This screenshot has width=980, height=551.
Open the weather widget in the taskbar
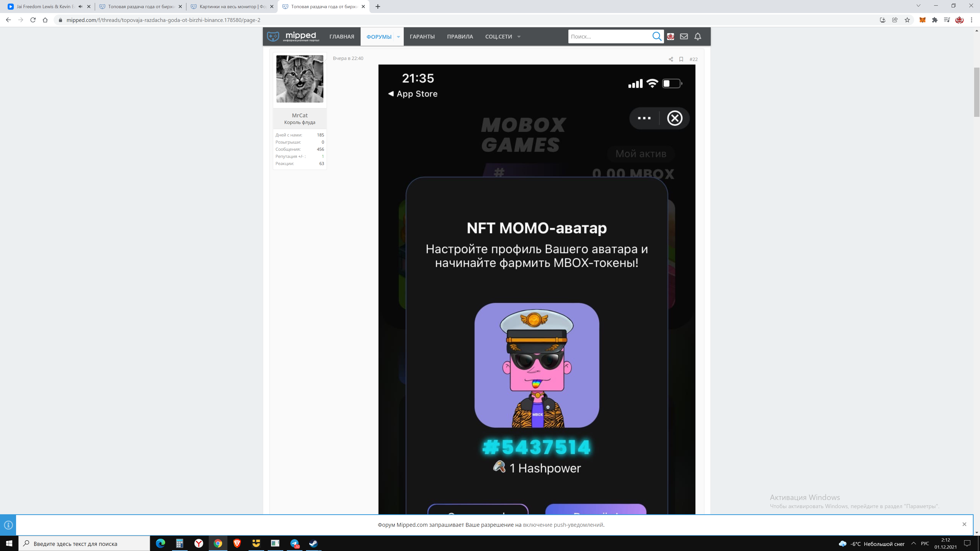pyautogui.click(x=872, y=544)
